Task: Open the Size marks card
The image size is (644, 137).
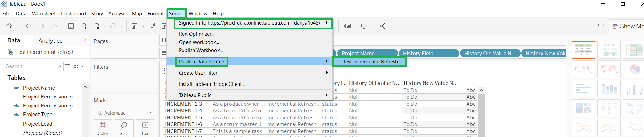Action: pyautogui.click(x=124, y=128)
